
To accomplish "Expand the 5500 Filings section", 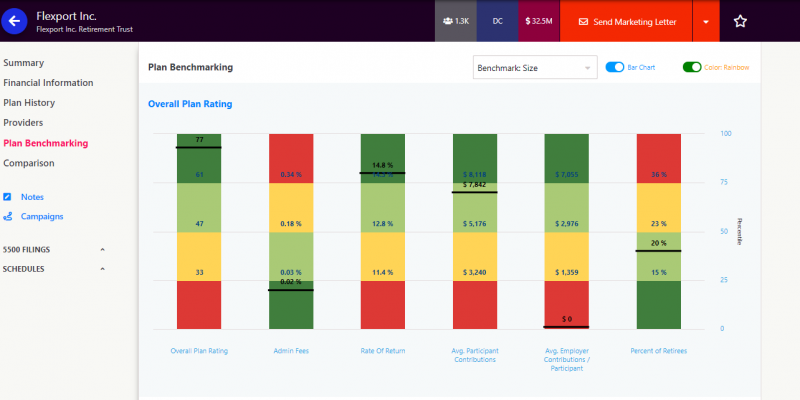I will (102, 249).
